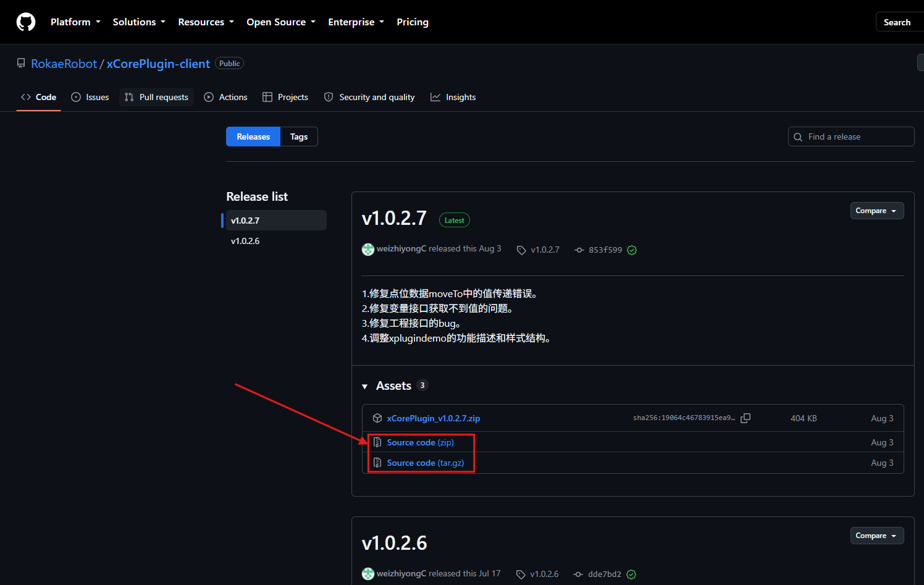Open the Insights tab
The image size is (924, 585).
[x=453, y=97]
